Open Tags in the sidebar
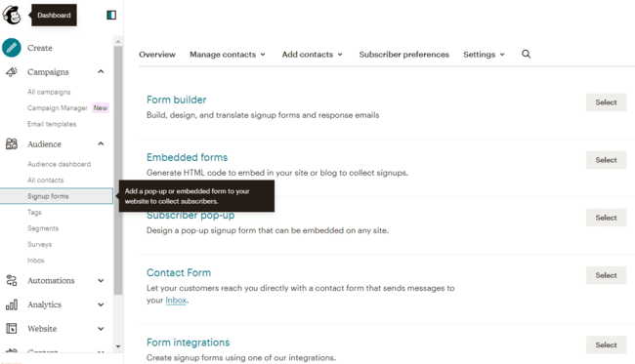 tap(34, 212)
